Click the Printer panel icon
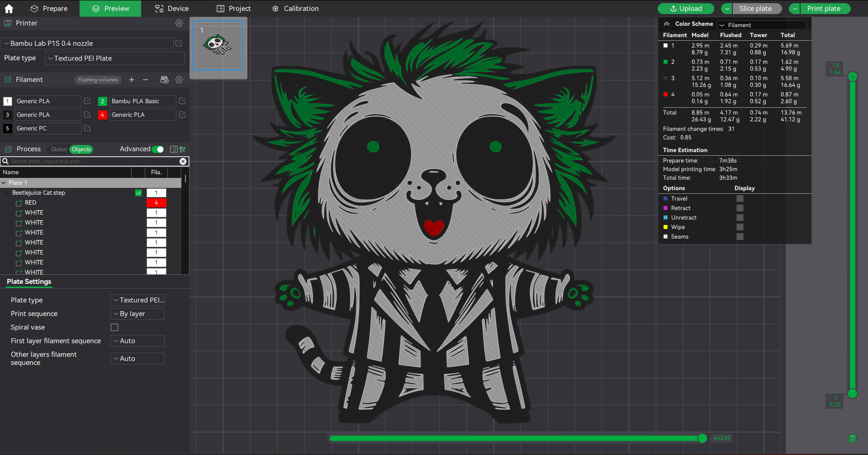 [x=8, y=23]
